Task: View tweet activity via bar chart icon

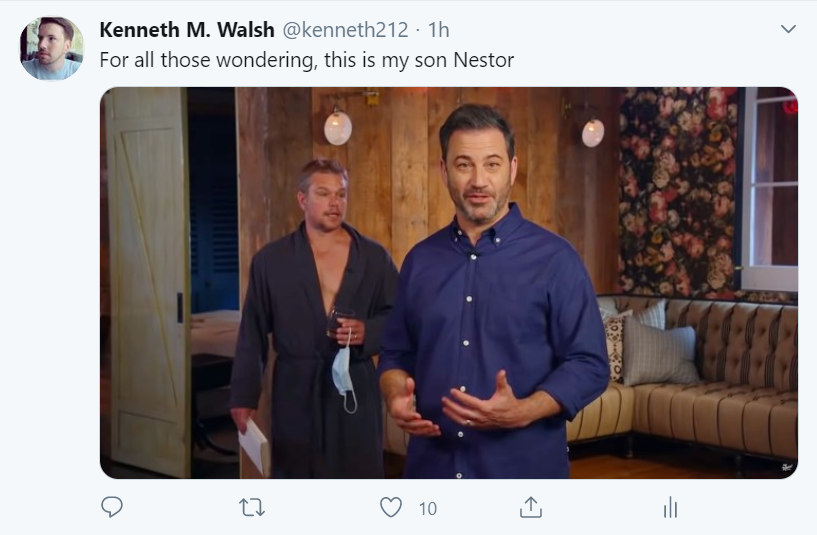Action: point(671,507)
